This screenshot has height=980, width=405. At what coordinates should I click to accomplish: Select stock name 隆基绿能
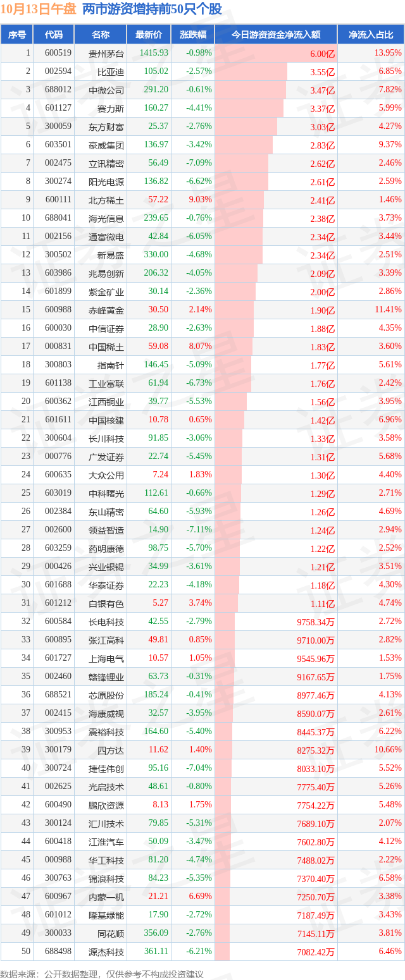[106, 915]
